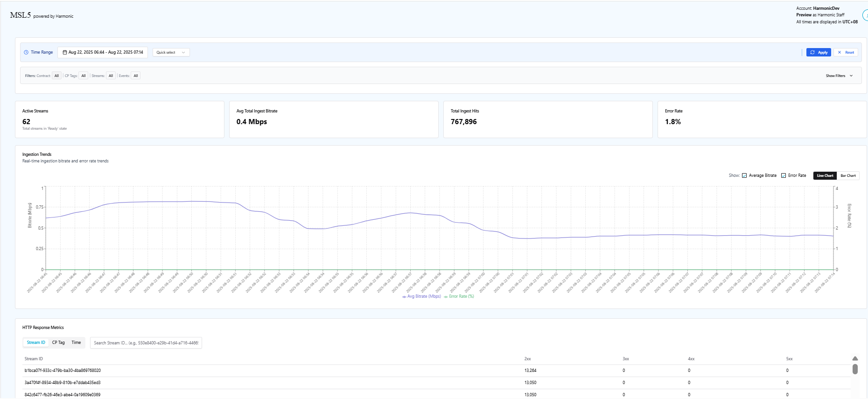Image resolution: width=868 pixels, height=399 pixels.
Task: Open the user profile avatar icon
Action: (865, 15)
